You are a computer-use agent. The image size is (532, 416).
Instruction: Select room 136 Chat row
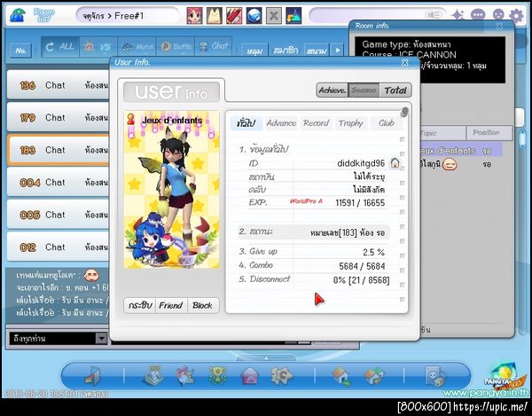coord(58,85)
